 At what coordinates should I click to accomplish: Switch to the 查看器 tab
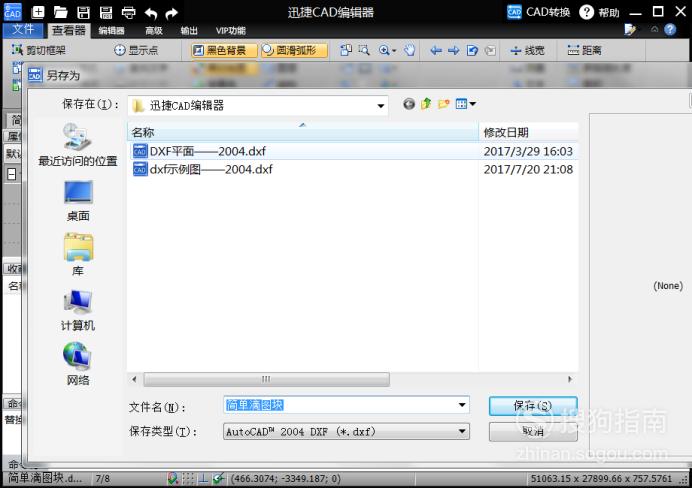68,30
